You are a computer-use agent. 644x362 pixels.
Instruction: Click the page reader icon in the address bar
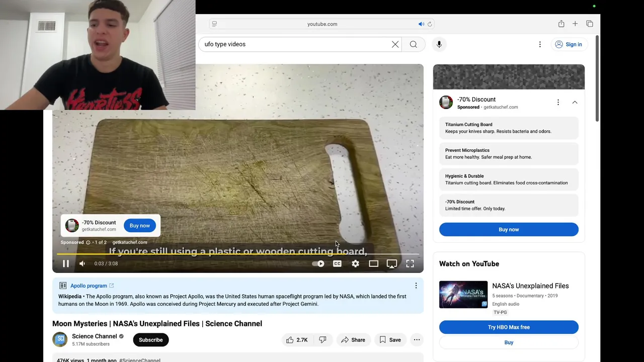coord(214,24)
